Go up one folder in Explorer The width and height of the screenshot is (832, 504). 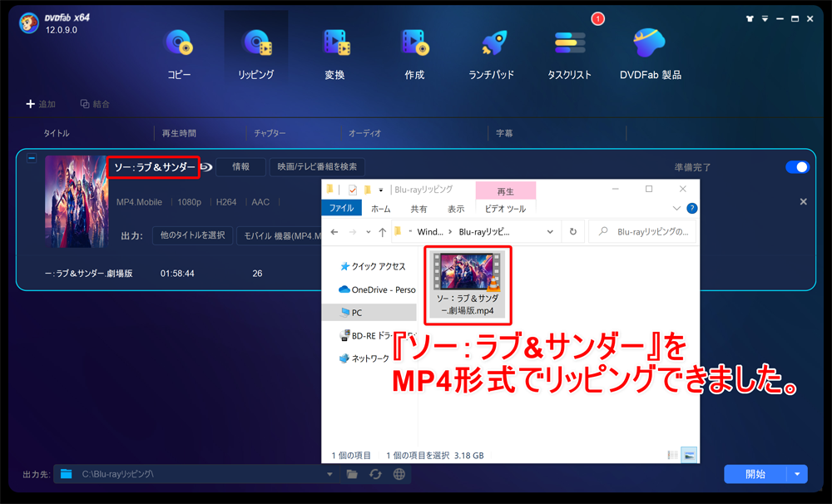(382, 232)
